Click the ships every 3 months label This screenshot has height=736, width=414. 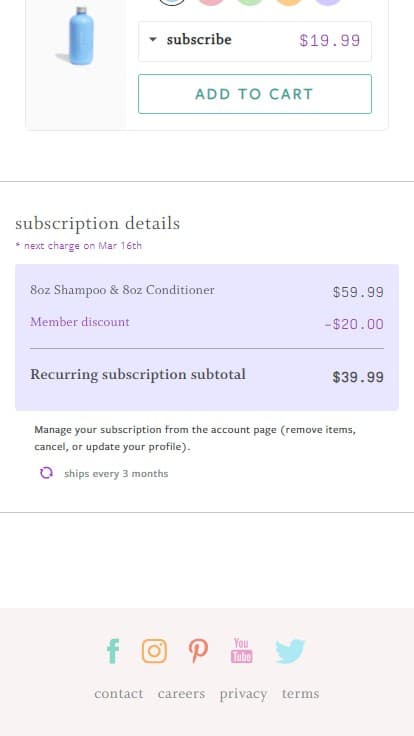click(x=116, y=474)
